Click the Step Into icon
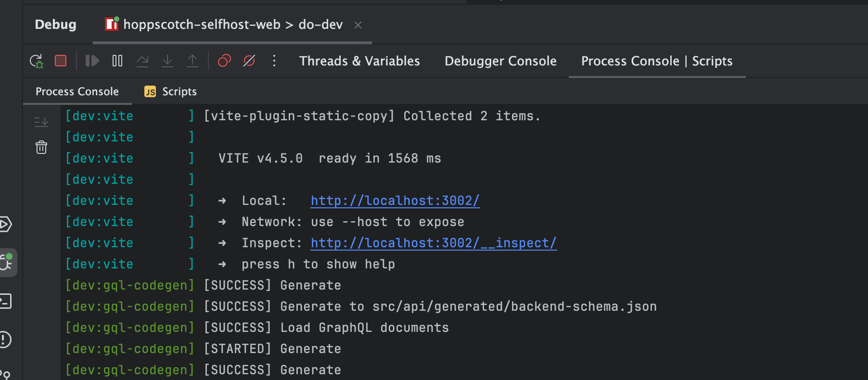This screenshot has height=380, width=868. pos(167,61)
